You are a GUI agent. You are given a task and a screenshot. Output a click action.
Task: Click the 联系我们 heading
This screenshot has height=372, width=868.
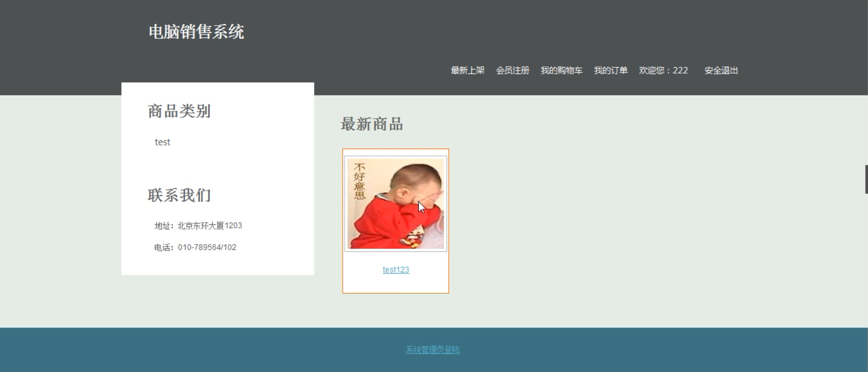pos(179,195)
